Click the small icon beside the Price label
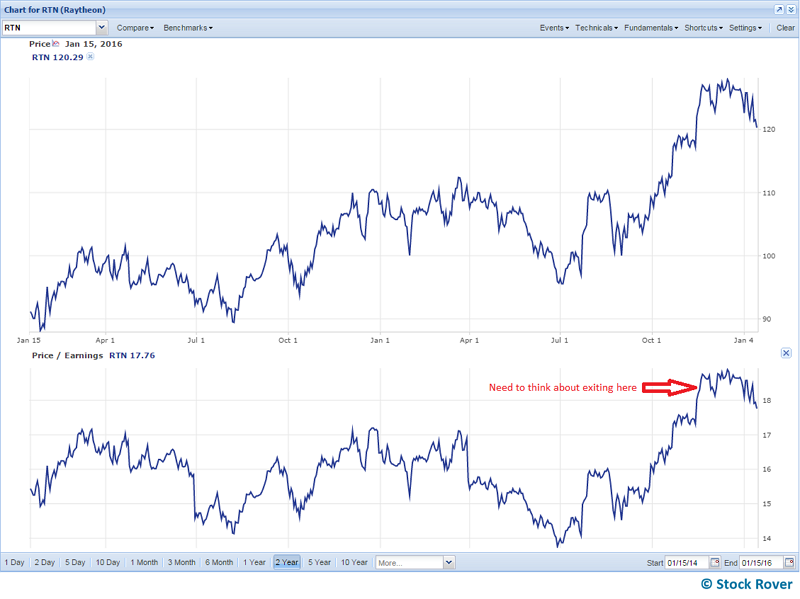 [56, 43]
